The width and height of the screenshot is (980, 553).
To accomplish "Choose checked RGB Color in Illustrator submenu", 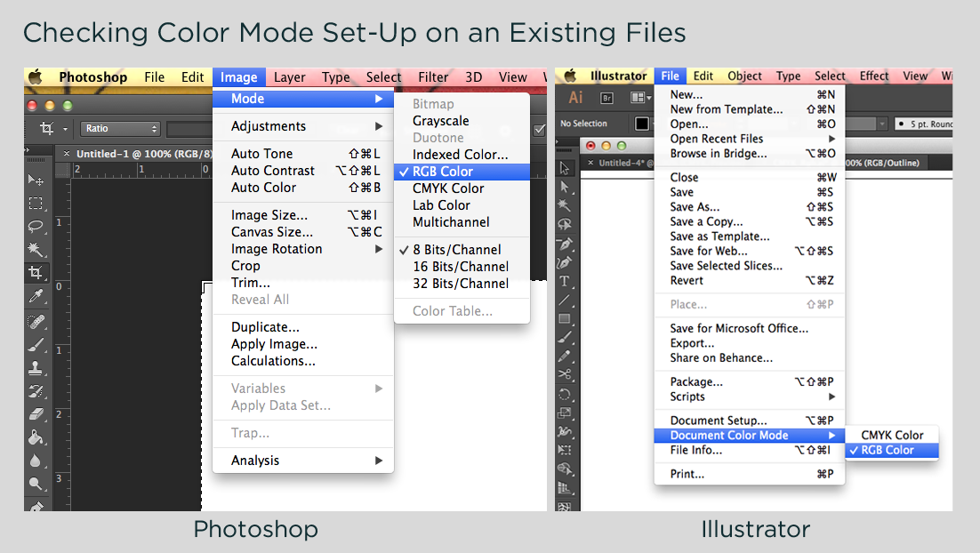I will pos(892,450).
